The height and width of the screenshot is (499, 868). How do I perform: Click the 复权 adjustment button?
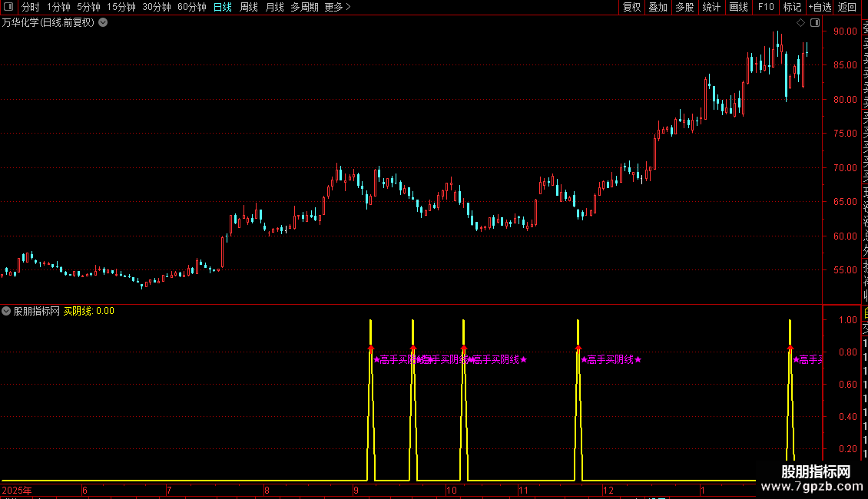(x=631, y=7)
